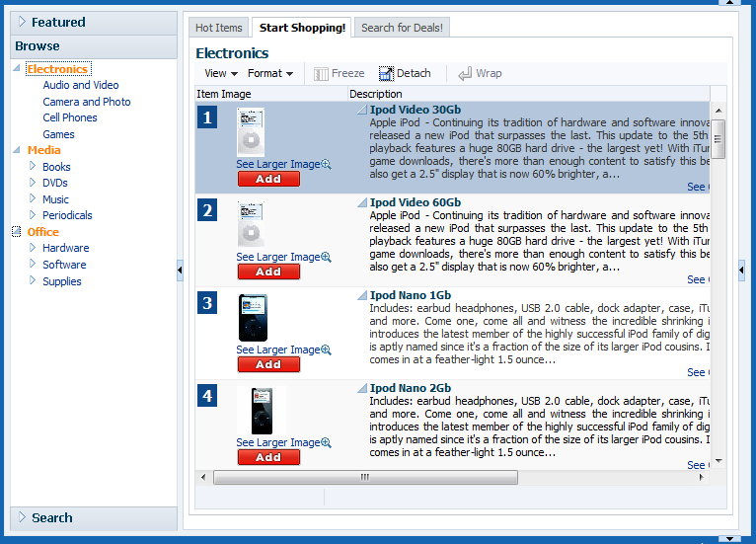Click the Freeze column icon

[x=321, y=74]
